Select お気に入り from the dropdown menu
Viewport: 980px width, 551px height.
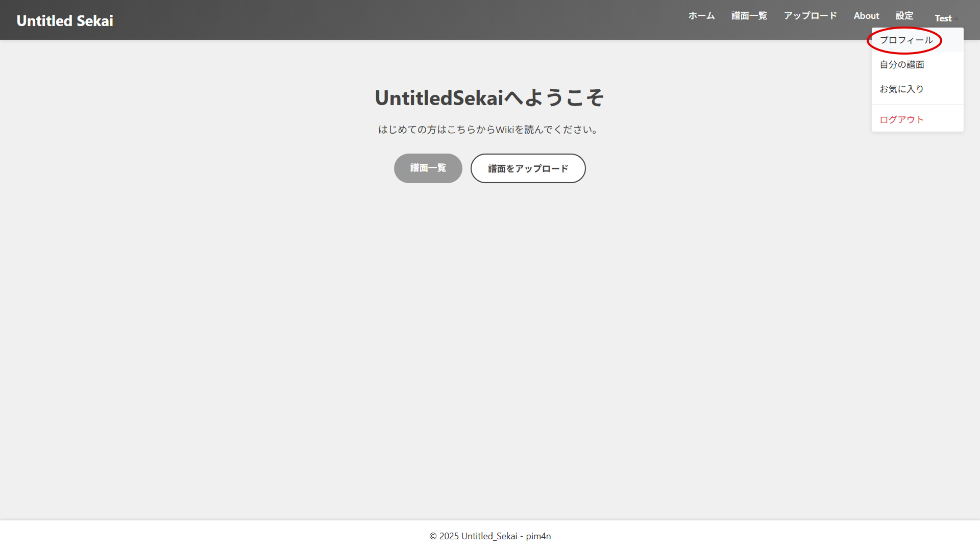pos(900,89)
